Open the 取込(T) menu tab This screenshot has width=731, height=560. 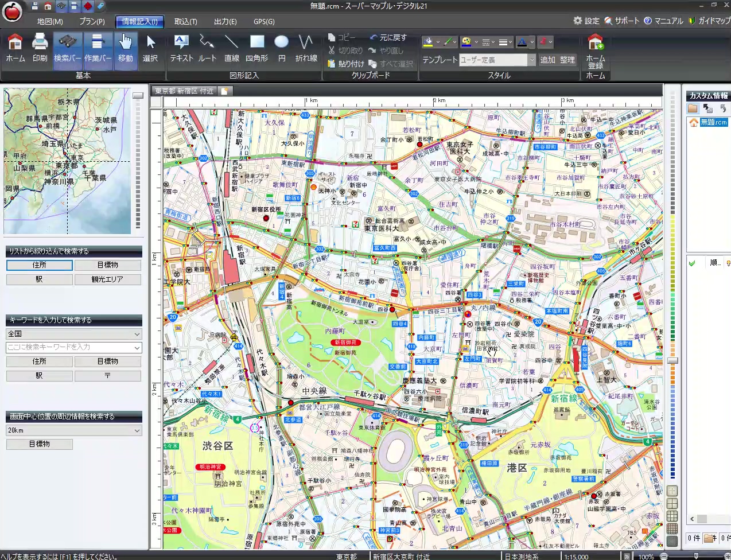[x=185, y=21]
